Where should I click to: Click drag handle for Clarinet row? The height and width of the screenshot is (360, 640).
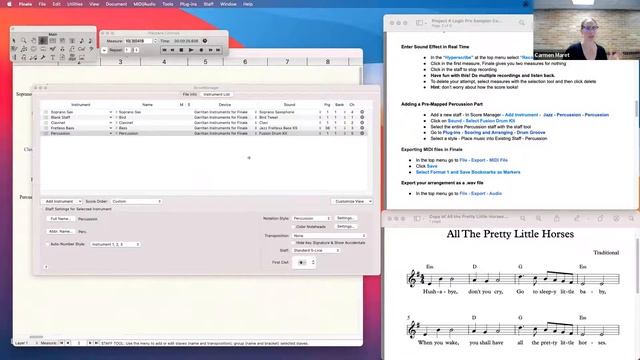(46, 122)
